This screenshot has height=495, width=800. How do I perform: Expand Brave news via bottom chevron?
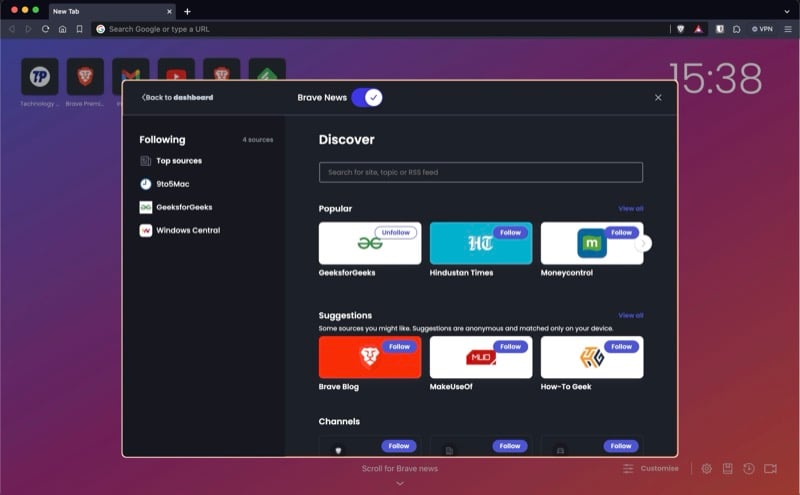click(400, 483)
